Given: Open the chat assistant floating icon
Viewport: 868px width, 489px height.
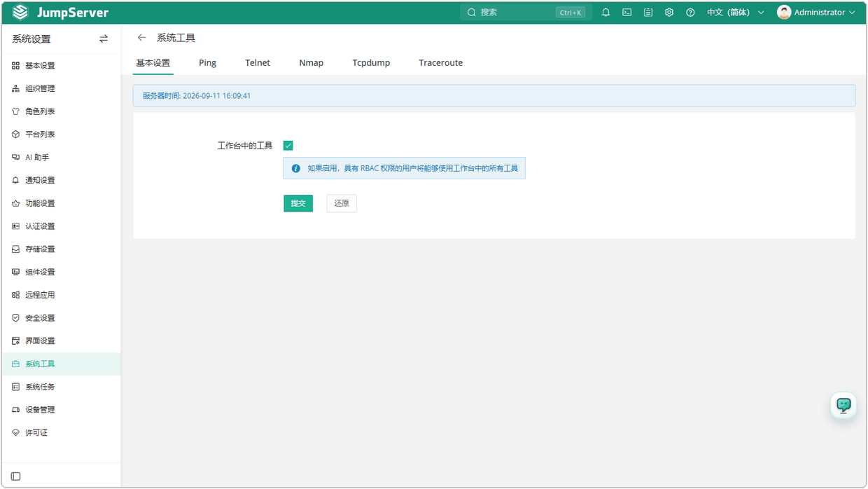Looking at the screenshot, I should click(843, 406).
